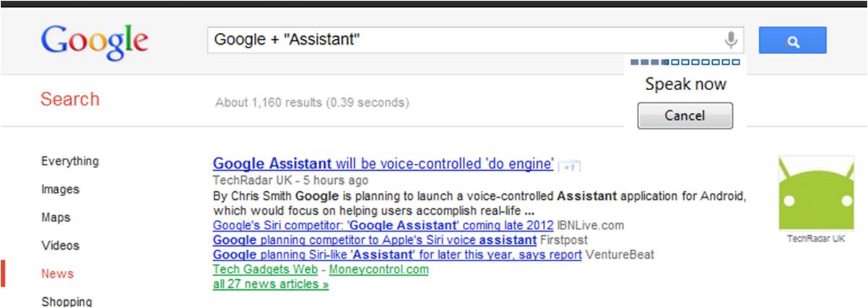
Task: Open 'Google Assistant will be voice-controlled' headline
Action: coord(383,164)
